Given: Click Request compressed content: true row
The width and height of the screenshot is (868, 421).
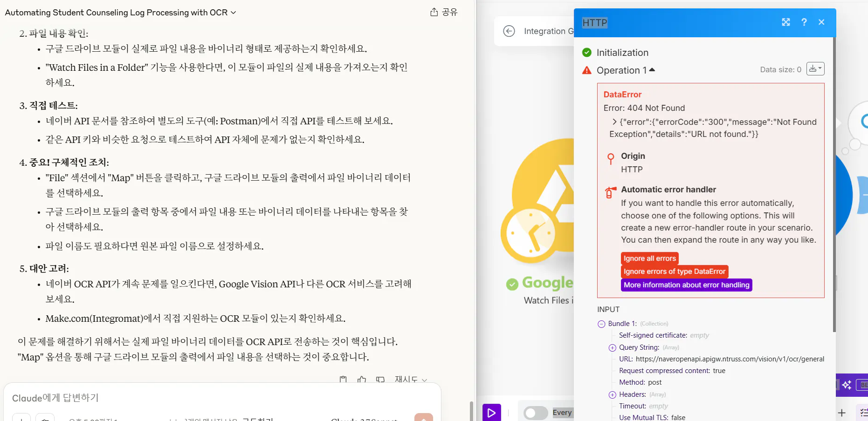Looking at the screenshot, I should (672, 371).
